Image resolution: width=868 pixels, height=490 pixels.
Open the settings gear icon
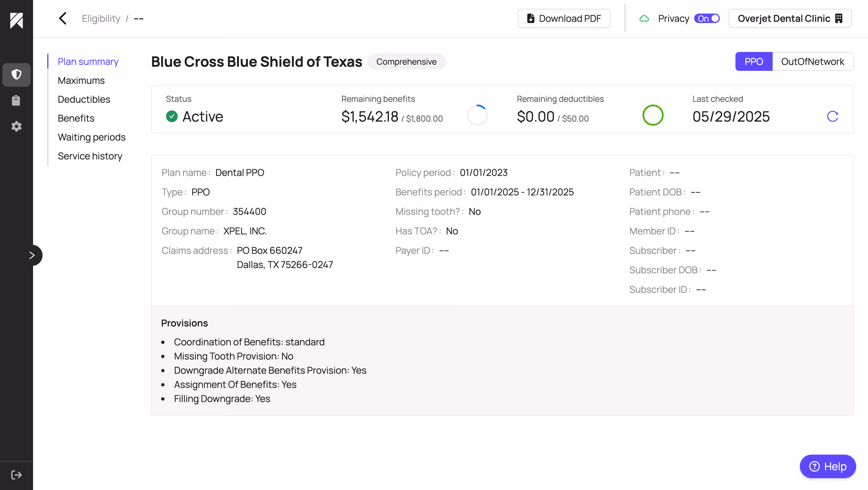[x=16, y=126]
